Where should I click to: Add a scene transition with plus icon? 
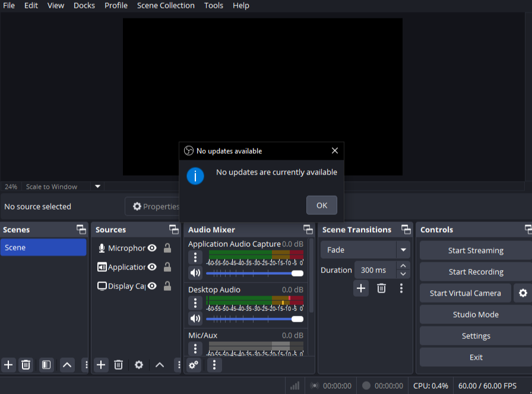tap(361, 288)
